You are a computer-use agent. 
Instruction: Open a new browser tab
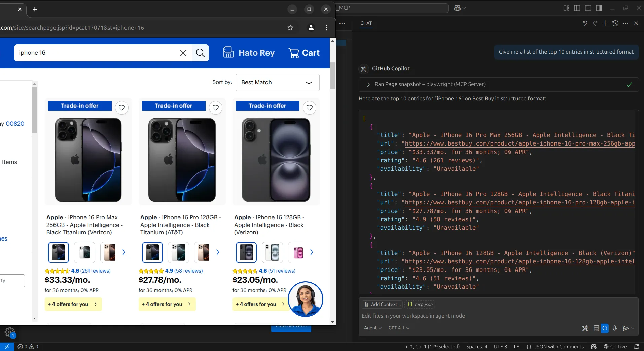35,9
